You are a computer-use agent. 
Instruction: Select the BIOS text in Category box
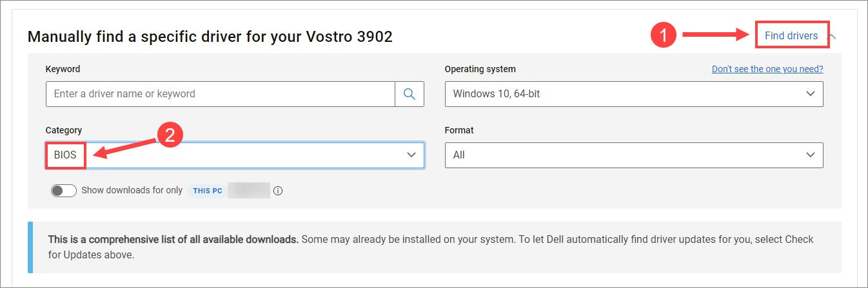pyautogui.click(x=65, y=155)
